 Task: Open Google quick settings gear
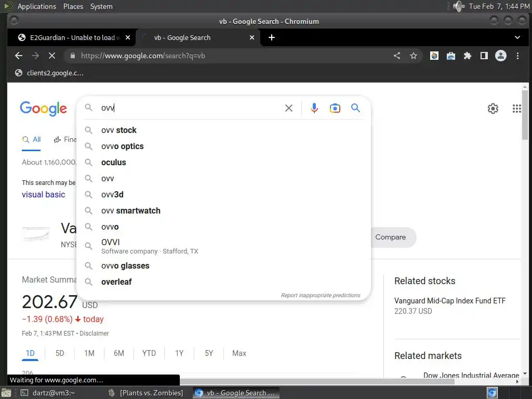coord(493,109)
